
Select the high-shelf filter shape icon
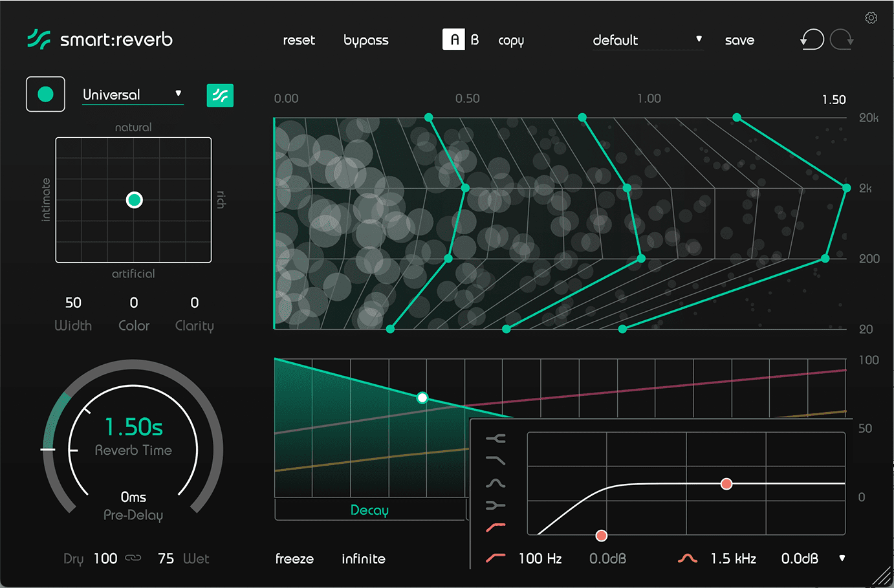pyautogui.click(x=496, y=461)
